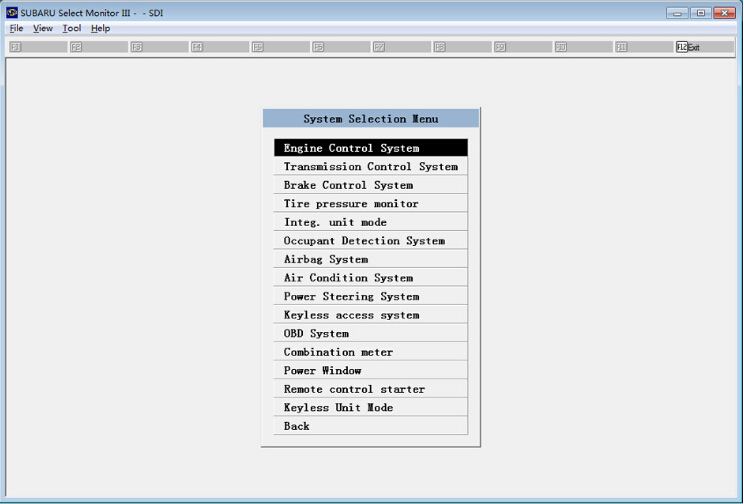Select Engine Control System
744x504 pixels.
point(371,148)
